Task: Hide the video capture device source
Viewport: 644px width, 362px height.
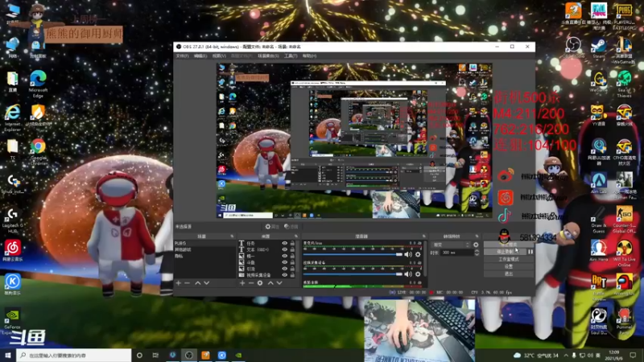Action: [285, 275]
